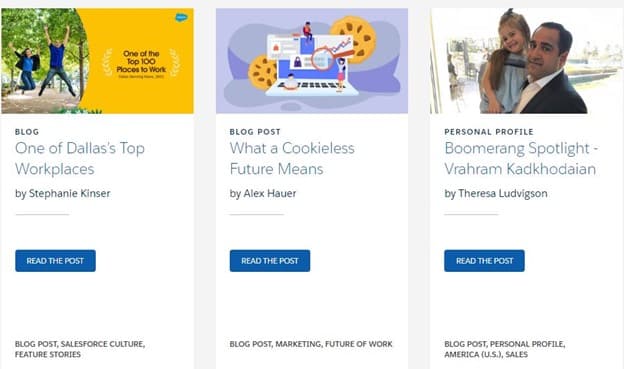
Task: Open the 'One of Dallas's Top Workplaces' title
Action: (80, 158)
